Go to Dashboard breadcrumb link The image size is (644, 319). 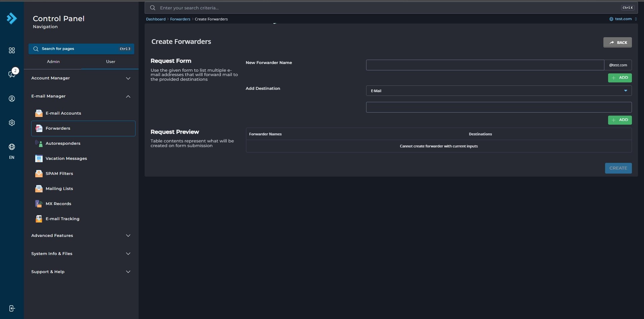pos(156,19)
